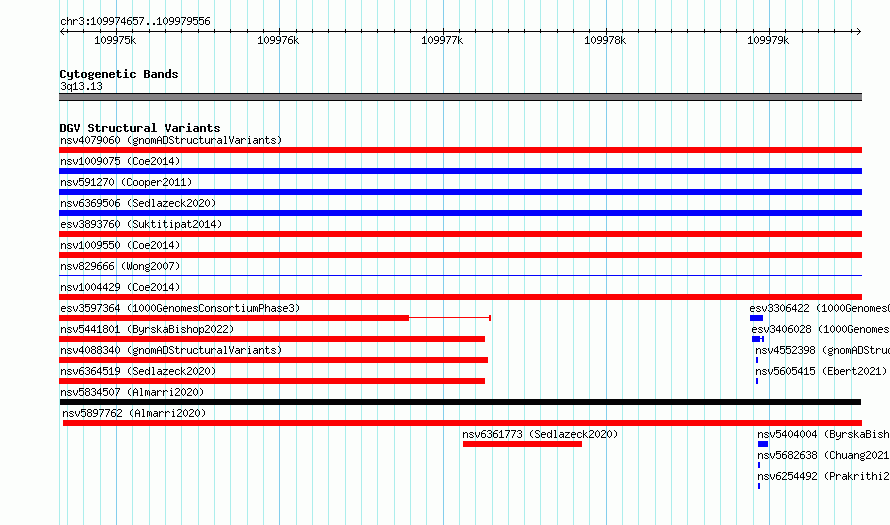Click the ruler's left arrowhead
The width and height of the screenshot is (890, 525).
(x=62, y=31)
